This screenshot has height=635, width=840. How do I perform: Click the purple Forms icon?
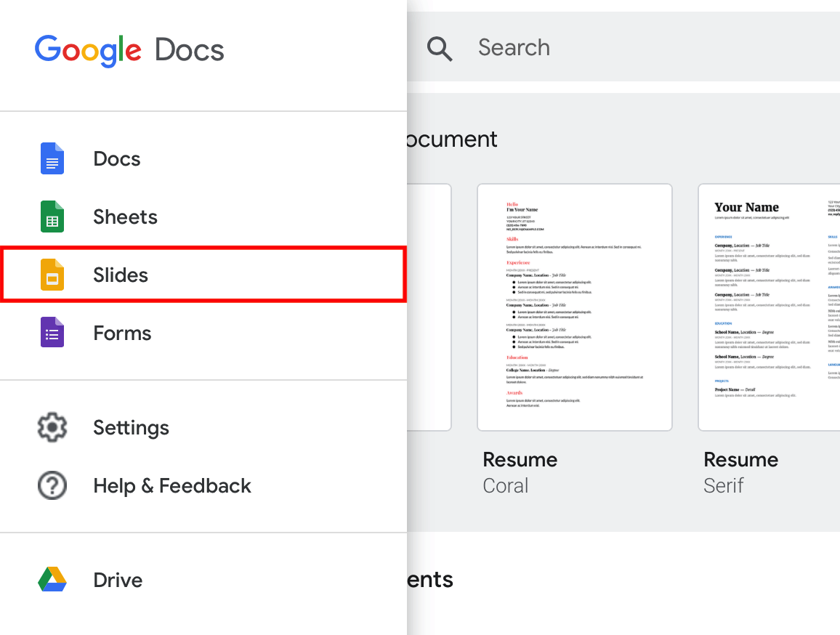point(52,332)
